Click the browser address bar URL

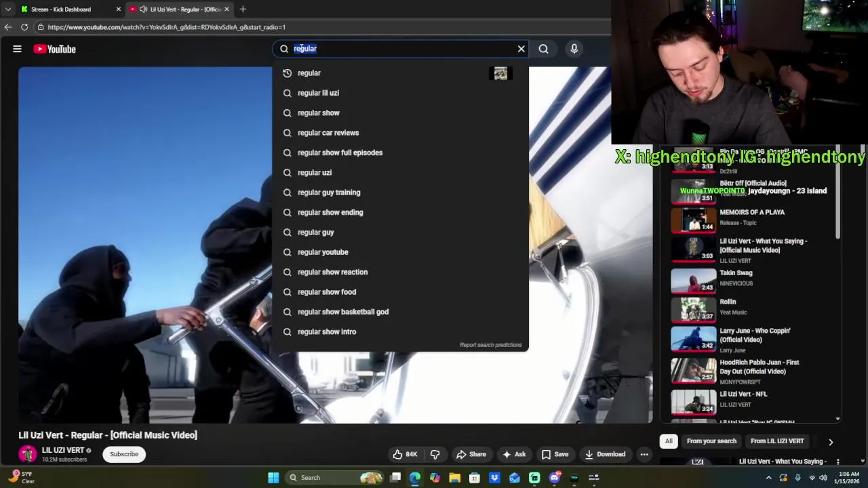166,27
